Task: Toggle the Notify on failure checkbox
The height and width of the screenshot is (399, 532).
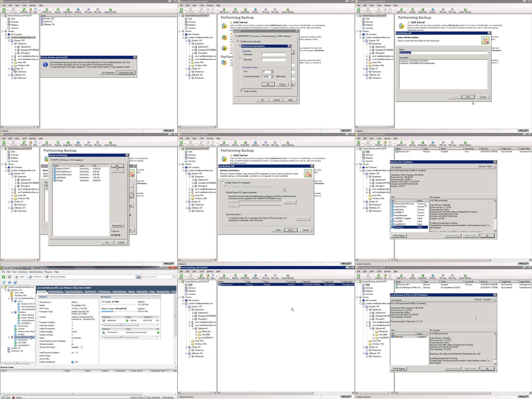Action: point(242,91)
